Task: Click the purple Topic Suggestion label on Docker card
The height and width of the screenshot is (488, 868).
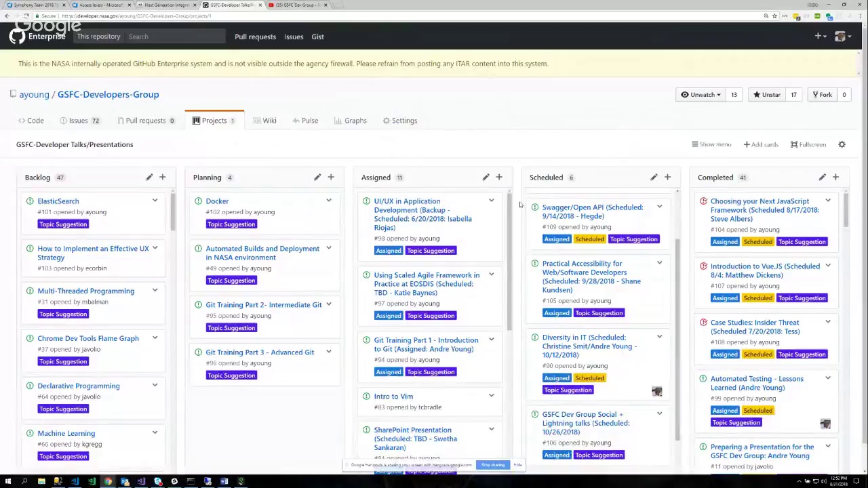Action: pyautogui.click(x=231, y=224)
